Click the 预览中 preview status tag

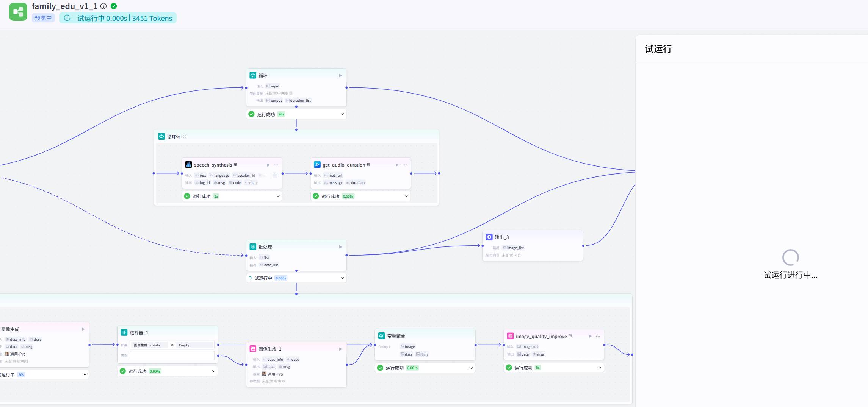tap(43, 18)
